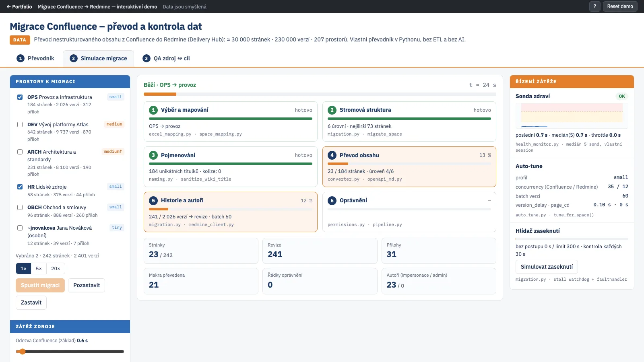Screen dimensions: 644x362
Task: Click the Stránky 23 / 242 stat card
Action: pos(201,251)
